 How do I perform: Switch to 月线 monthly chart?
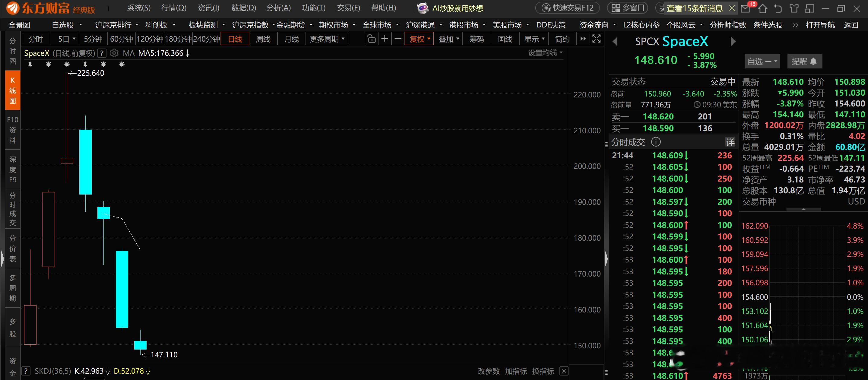291,39
